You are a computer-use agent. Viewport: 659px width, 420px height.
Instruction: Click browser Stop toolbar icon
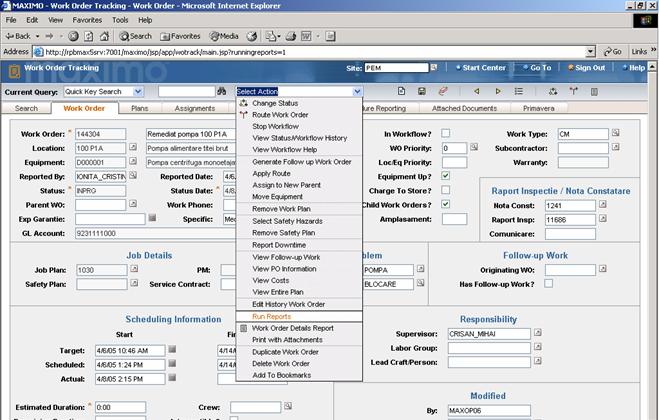coord(73,36)
